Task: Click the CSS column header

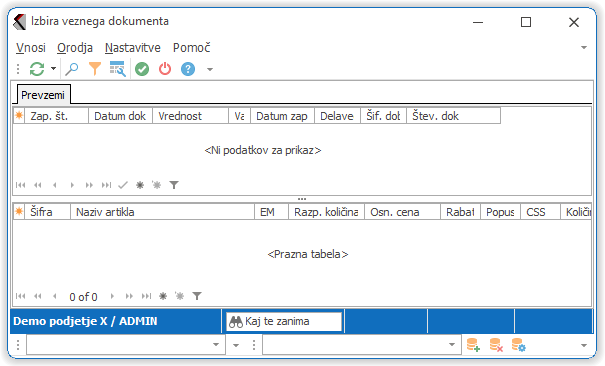Action: coord(541,212)
